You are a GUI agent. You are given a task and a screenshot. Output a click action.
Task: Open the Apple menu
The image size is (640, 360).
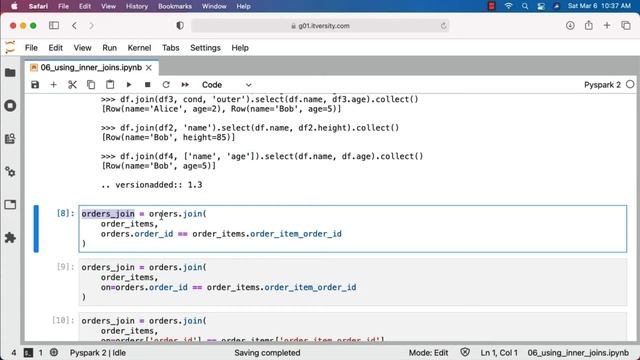pyautogui.click(x=14, y=6)
